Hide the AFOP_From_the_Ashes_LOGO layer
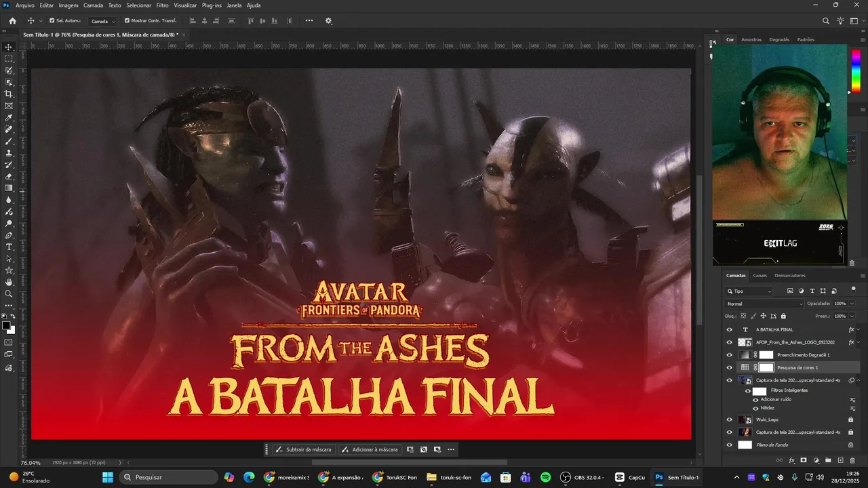The image size is (868, 488). [730, 342]
